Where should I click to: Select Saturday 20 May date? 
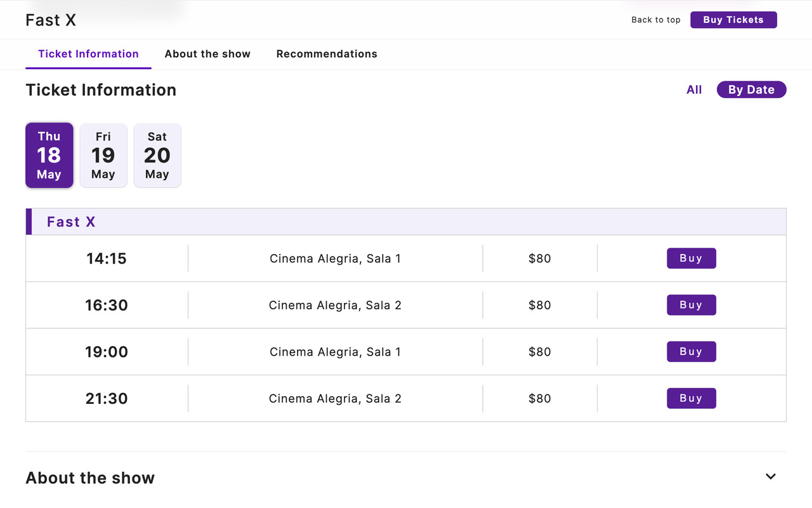coord(157,155)
